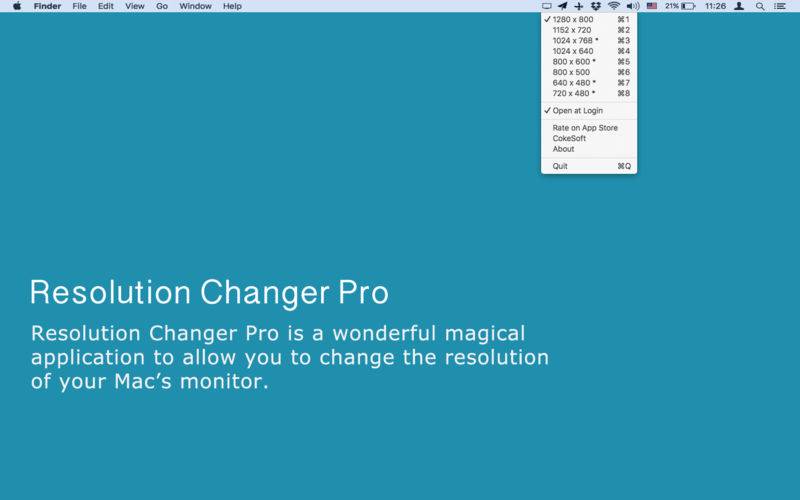Screen dimensions: 800x500
Task: Open the Resolution Changer display icon in menu bar
Action: coord(546,6)
